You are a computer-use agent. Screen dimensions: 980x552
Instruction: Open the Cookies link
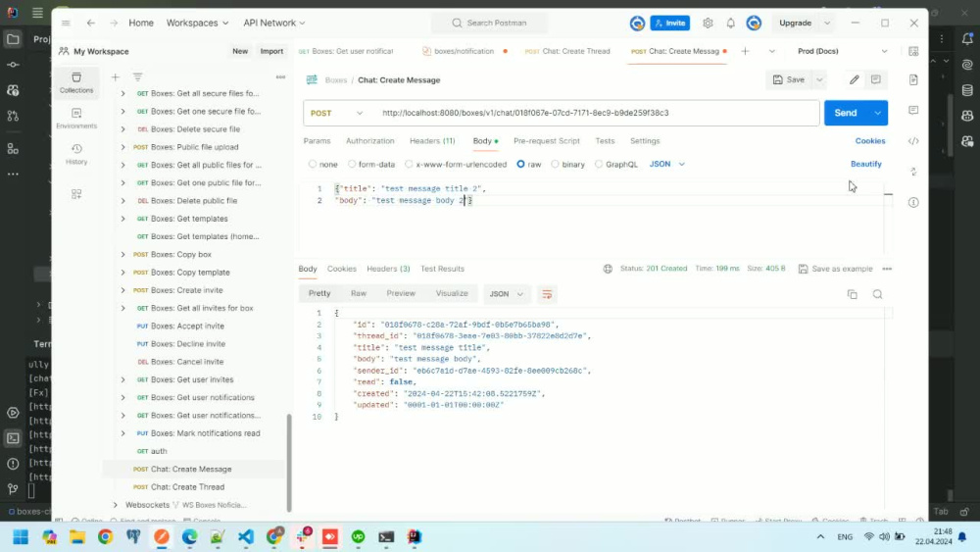[870, 141]
